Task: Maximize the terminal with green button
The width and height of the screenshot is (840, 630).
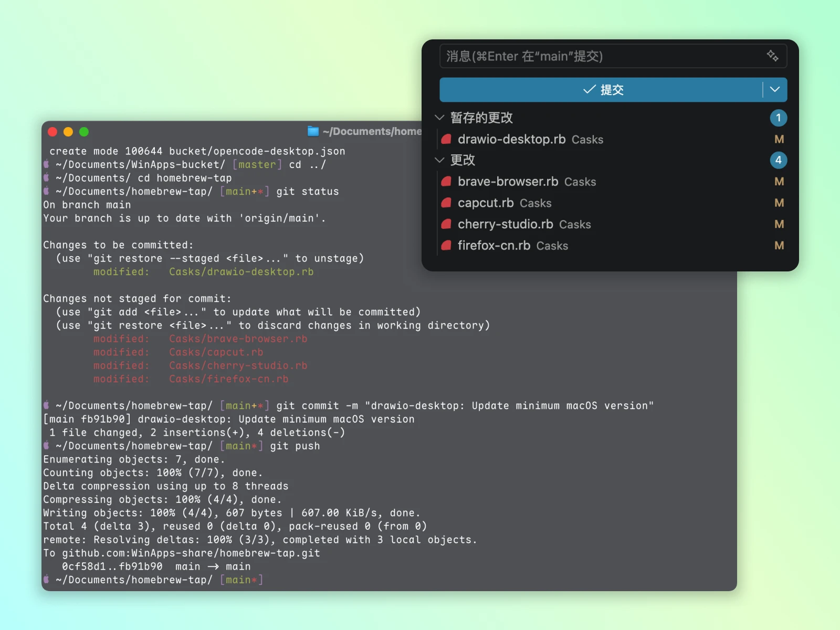Action: click(84, 132)
